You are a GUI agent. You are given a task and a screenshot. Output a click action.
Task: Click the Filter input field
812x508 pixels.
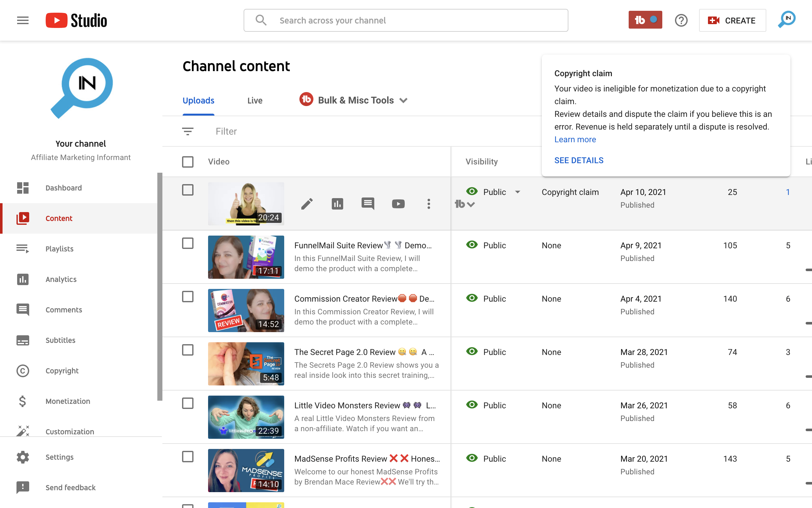pos(226,131)
